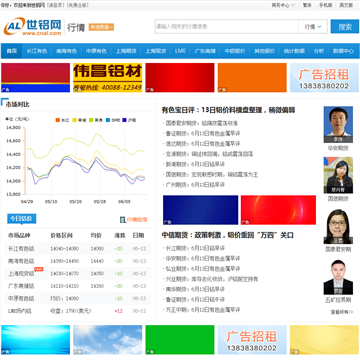Open the 行情 search category dropdown
This screenshot has width=360, height=360.
[313, 27]
